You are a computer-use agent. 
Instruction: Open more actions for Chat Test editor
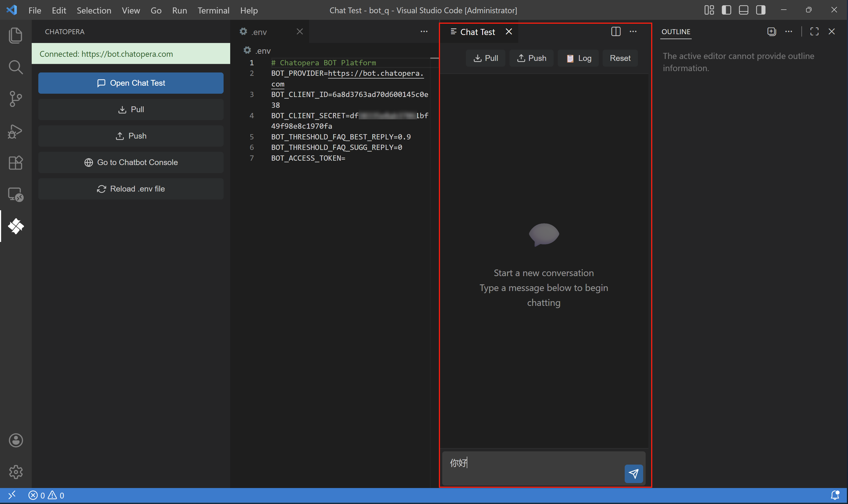633,32
